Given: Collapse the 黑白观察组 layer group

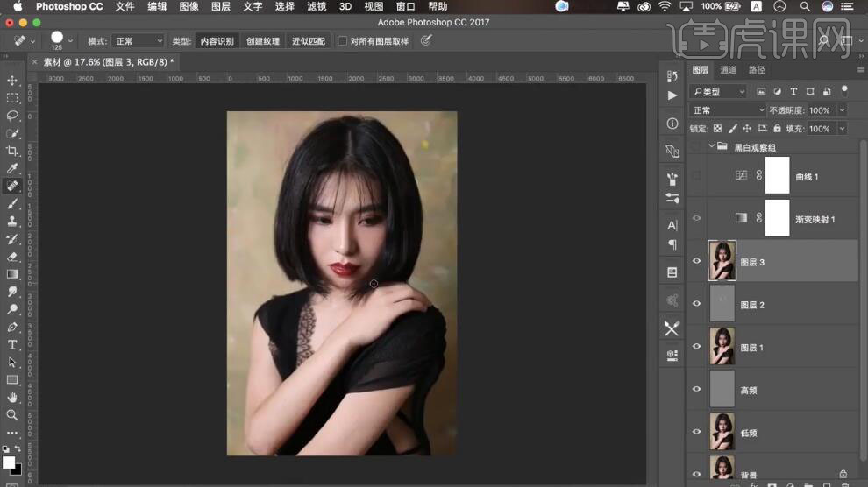Looking at the screenshot, I should (x=712, y=147).
